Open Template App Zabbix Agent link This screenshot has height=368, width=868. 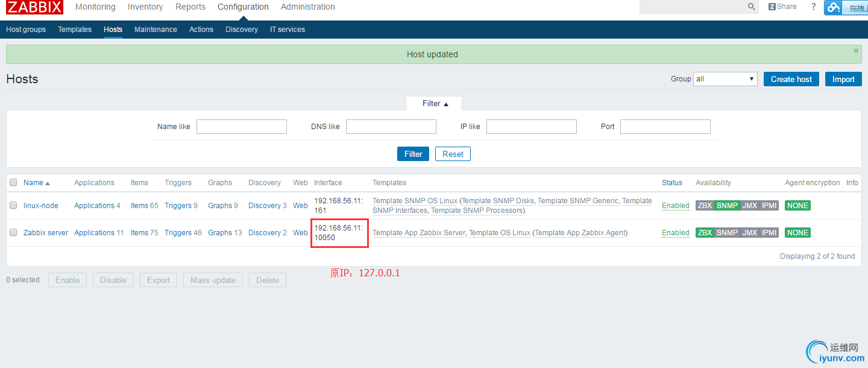[x=580, y=233]
